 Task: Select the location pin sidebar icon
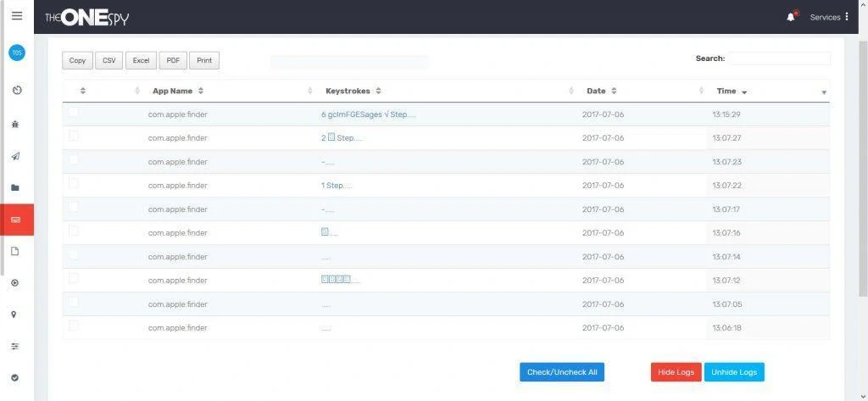pos(15,315)
